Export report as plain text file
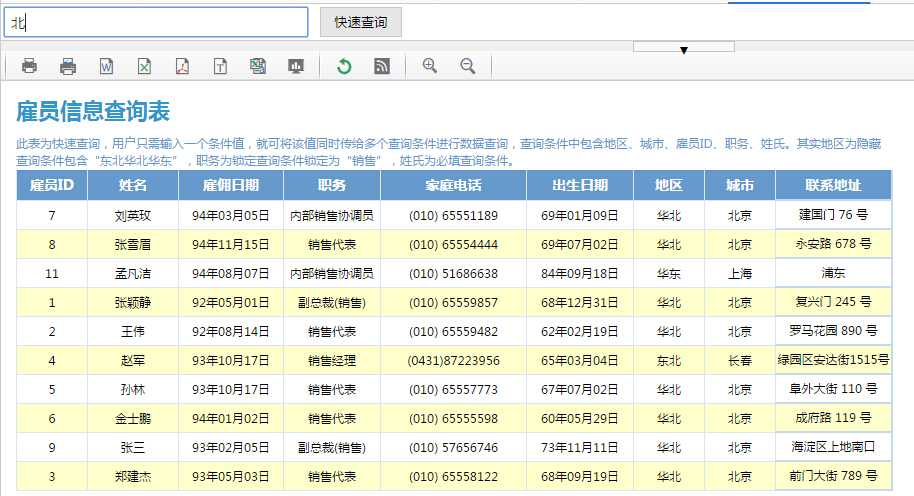 220,66
